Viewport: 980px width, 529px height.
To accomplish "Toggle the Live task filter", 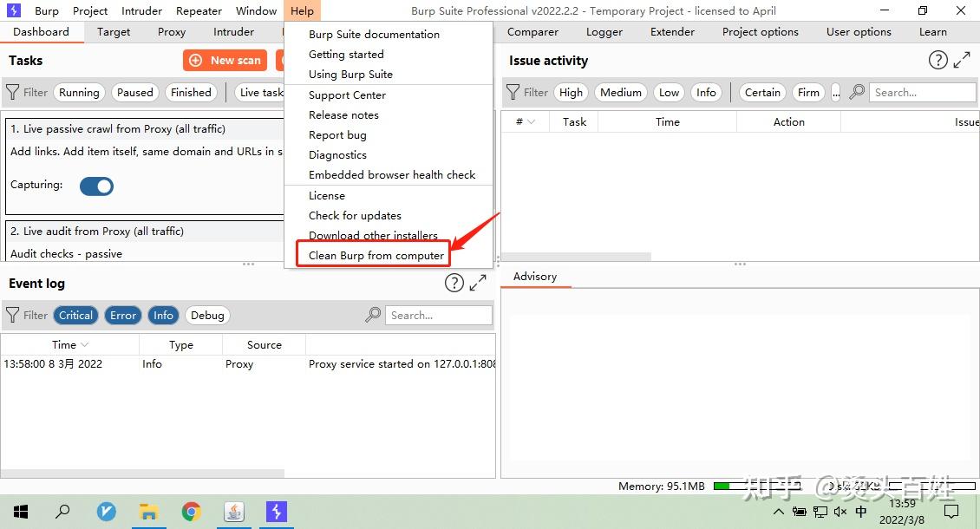I will tap(260, 93).
